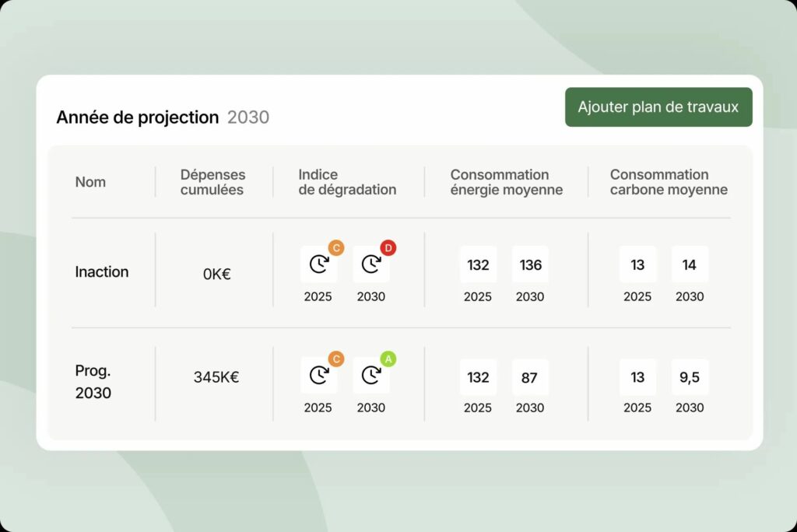Open the projection year 2030 selector
Screen dimensions: 797x532
pyautogui.click(x=248, y=117)
